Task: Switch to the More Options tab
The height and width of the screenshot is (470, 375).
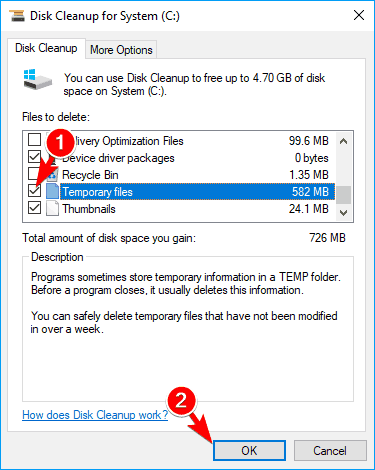Action: [121, 50]
